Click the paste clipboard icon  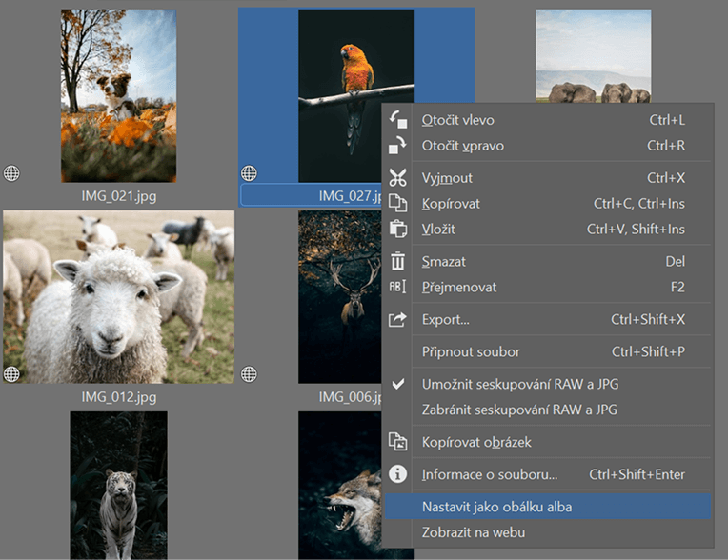pyautogui.click(x=398, y=230)
